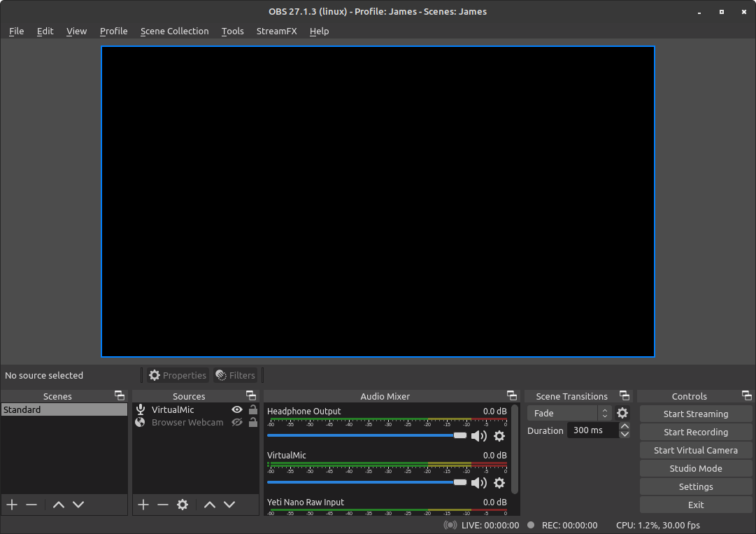
Task: Open VirtualMic audio settings gear in mixer
Action: coord(499,483)
